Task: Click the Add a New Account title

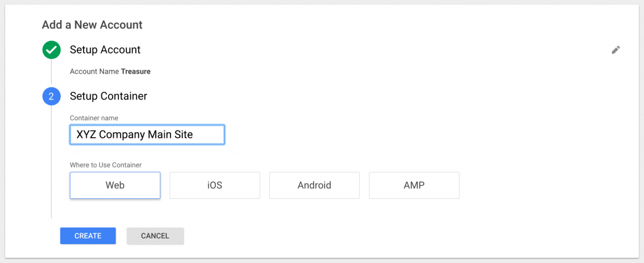Action: tap(92, 25)
